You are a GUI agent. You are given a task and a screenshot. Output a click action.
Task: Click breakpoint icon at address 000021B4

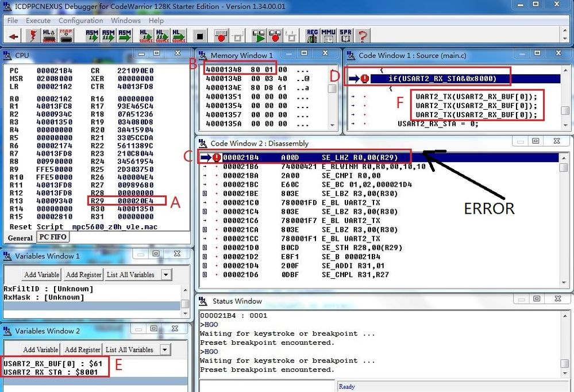point(217,157)
